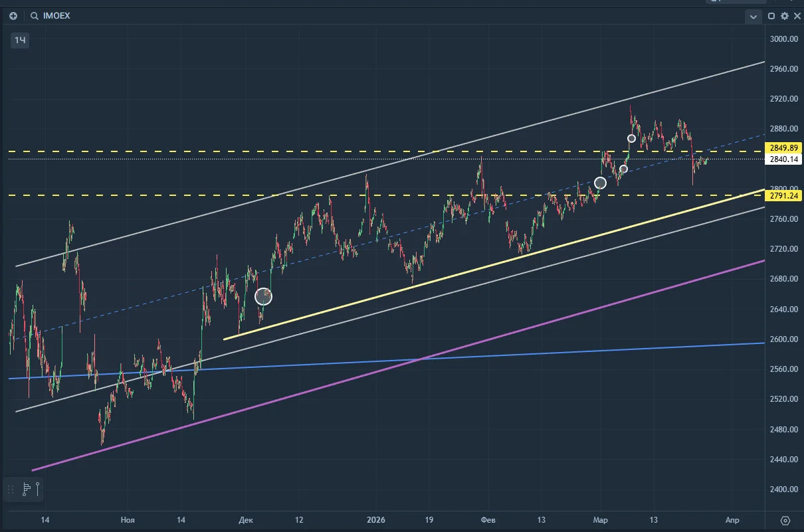
Task: Click the 3000.00 mark on the price scale
Action: click(783, 39)
